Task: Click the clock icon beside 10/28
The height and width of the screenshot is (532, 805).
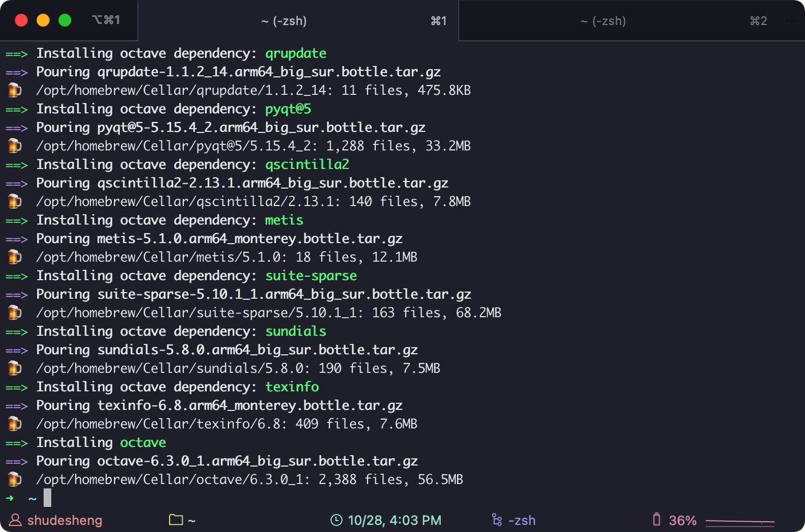Action: 337,521
